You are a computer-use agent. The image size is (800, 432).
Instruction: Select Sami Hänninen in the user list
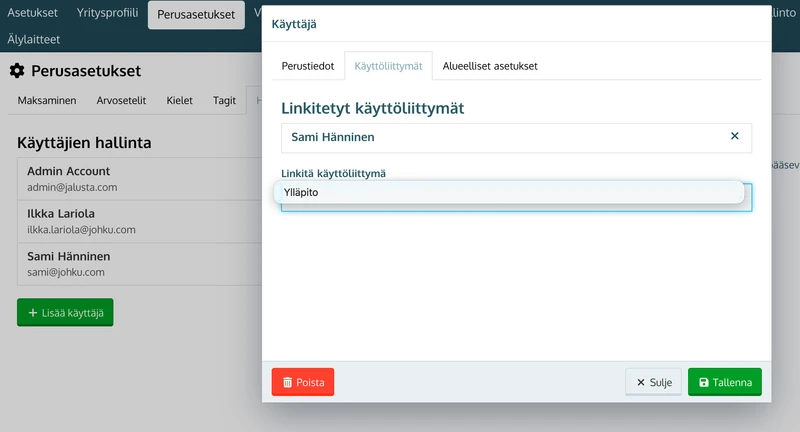[139, 264]
